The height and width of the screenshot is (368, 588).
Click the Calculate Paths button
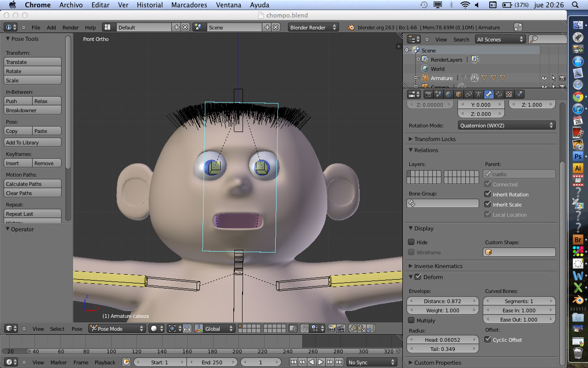pos(33,184)
